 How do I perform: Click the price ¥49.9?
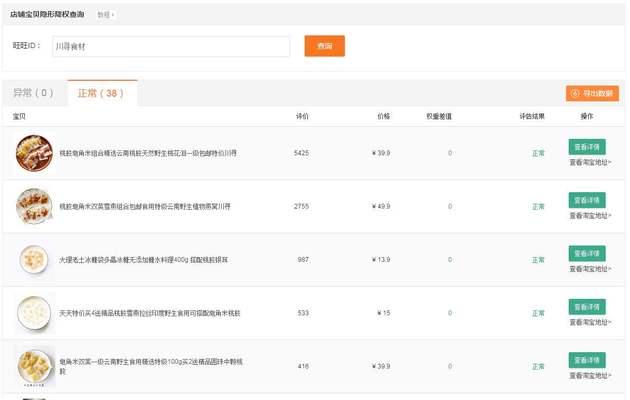tap(381, 206)
